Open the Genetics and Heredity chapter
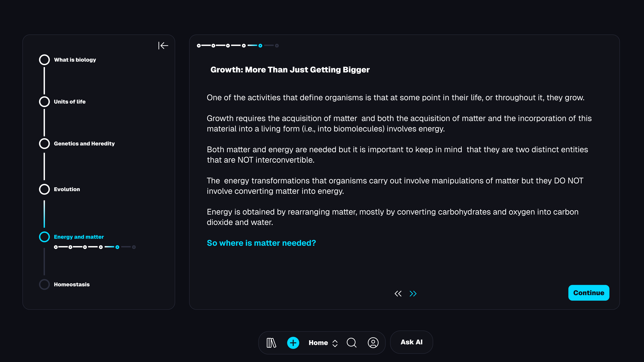 [x=84, y=144]
